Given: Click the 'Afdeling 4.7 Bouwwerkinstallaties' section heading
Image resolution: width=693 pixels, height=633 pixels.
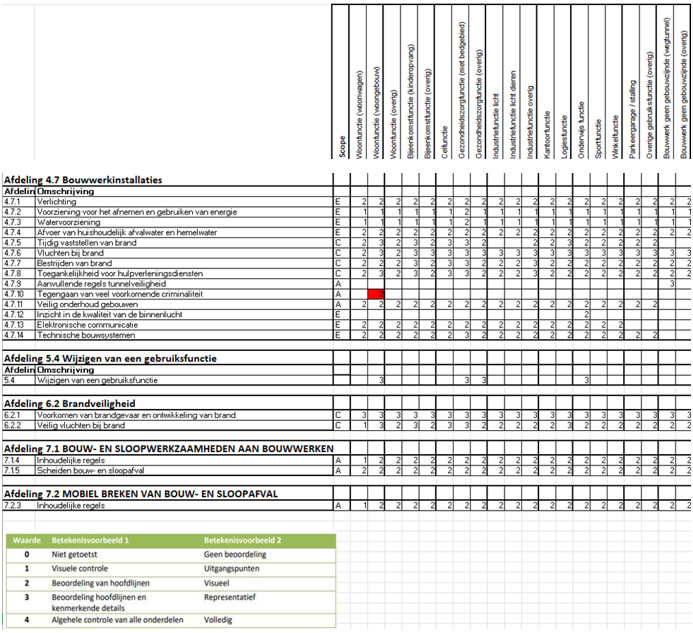Looking at the screenshot, I should point(84,180).
